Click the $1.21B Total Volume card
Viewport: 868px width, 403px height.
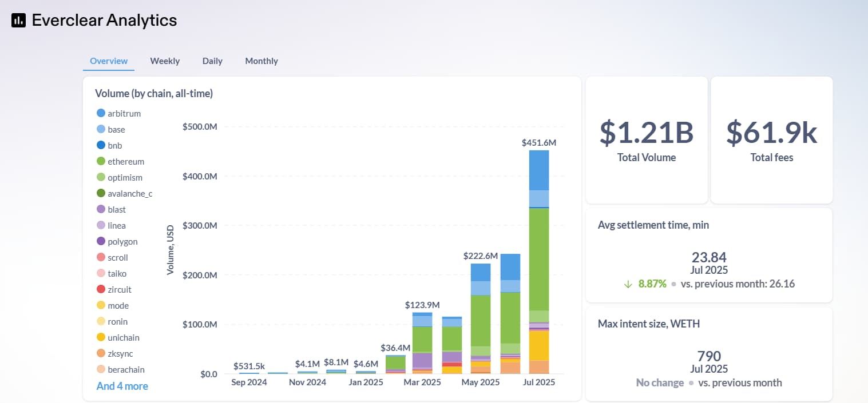(x=646, y=140)
